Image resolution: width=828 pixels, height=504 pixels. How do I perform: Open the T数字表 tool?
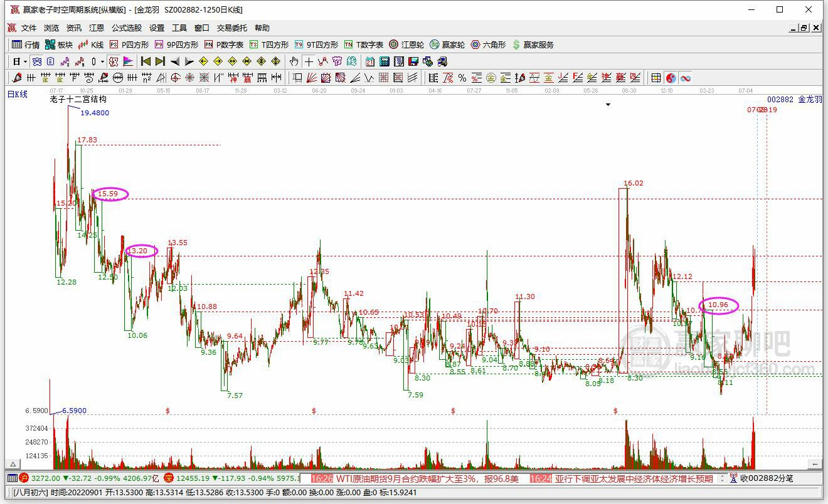(364, 45)
